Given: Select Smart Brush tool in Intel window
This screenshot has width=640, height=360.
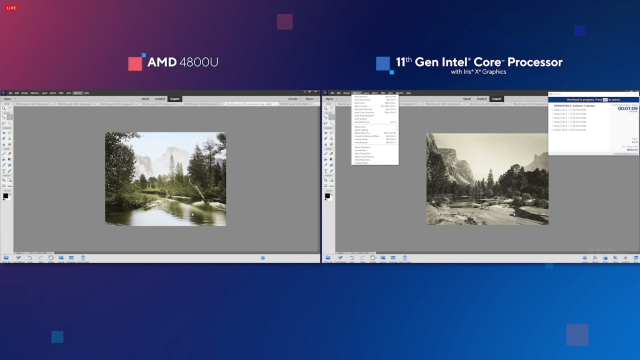Looking at the screenshot, I should click(x=326, y=138).
